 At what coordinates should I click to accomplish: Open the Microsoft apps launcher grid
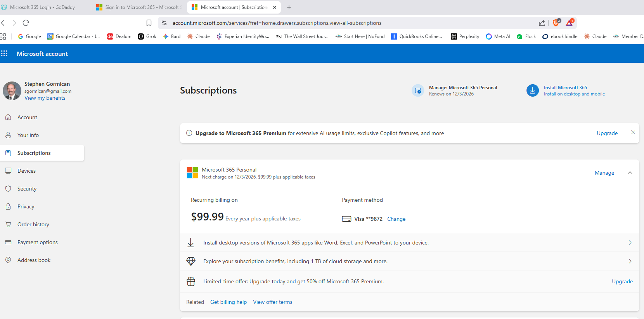[4, 54]
